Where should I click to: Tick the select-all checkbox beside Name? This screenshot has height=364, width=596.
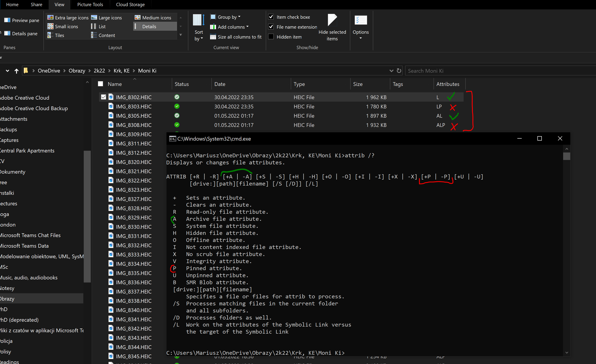pos(100,84)
